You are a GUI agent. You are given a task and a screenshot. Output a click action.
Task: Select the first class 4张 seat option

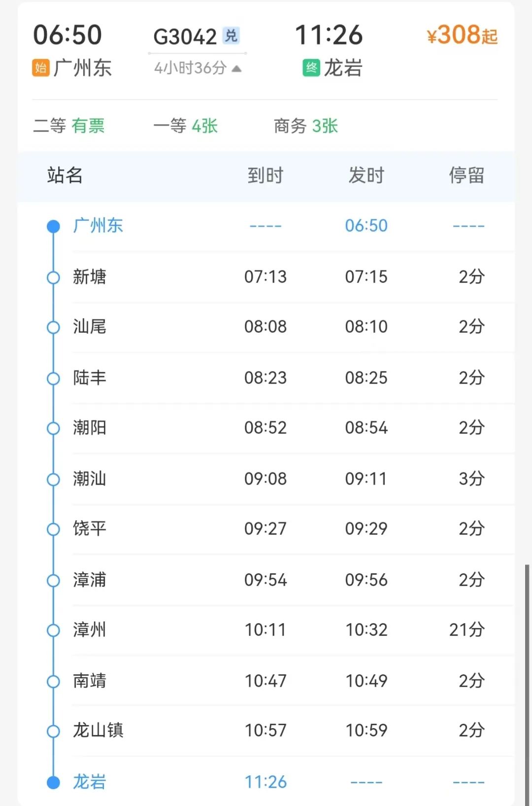186,126
